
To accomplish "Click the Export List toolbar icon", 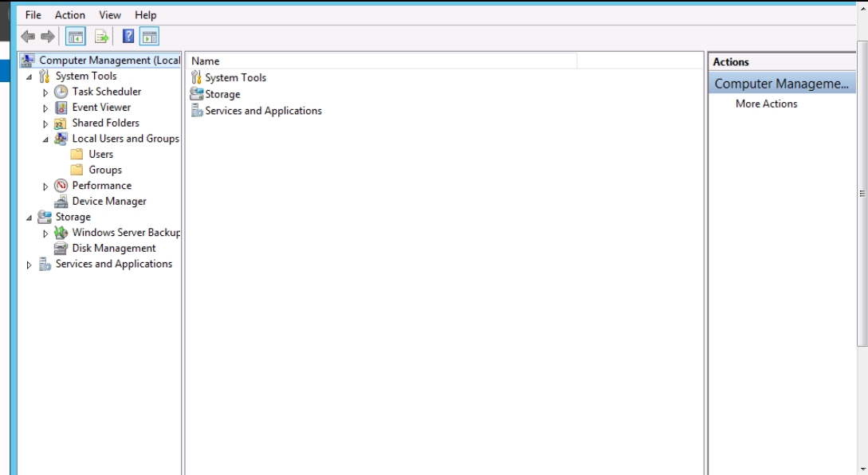I will point(101,37).
